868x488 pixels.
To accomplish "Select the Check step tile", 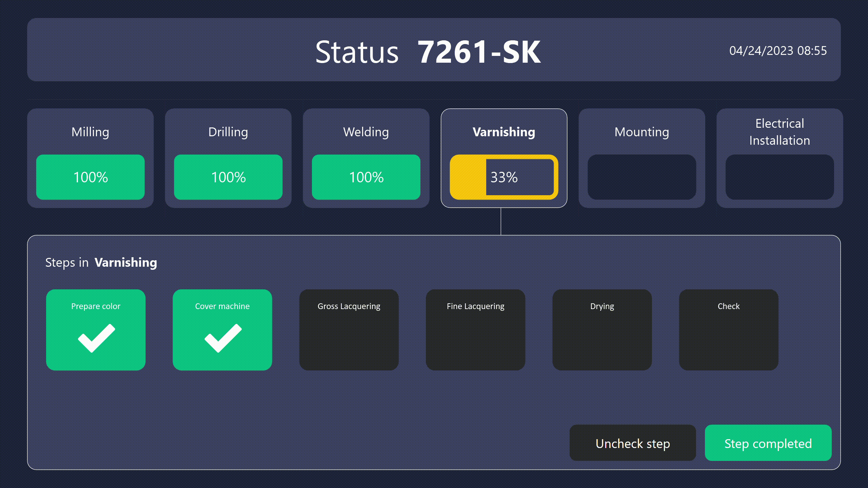I will [x=729, y=330].
